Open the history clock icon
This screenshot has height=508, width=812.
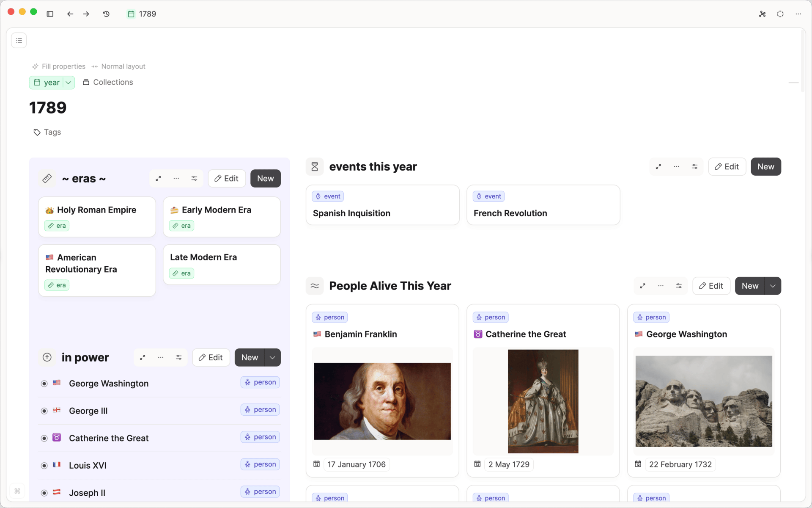106,14
